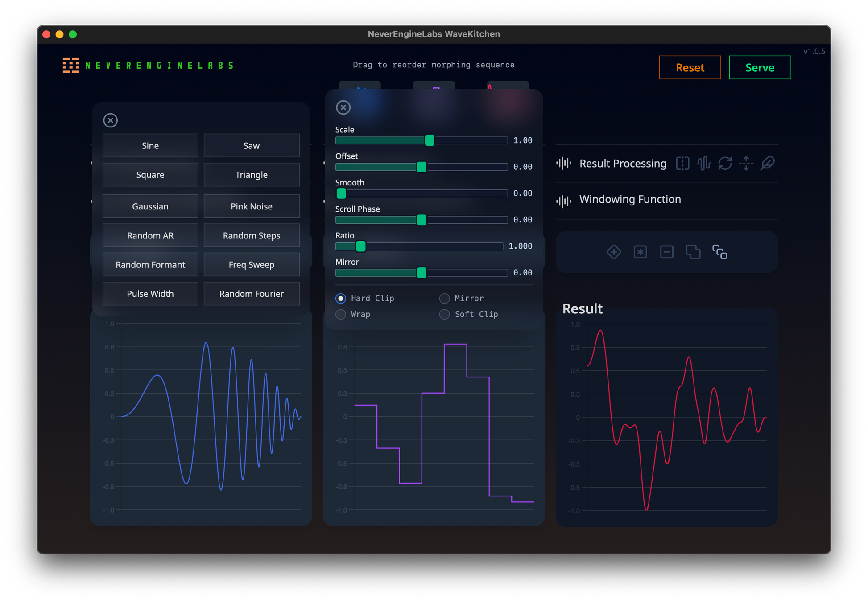Select the square minus subtract icon
Screen dimensions: 868x603
(x=666, y=252)
